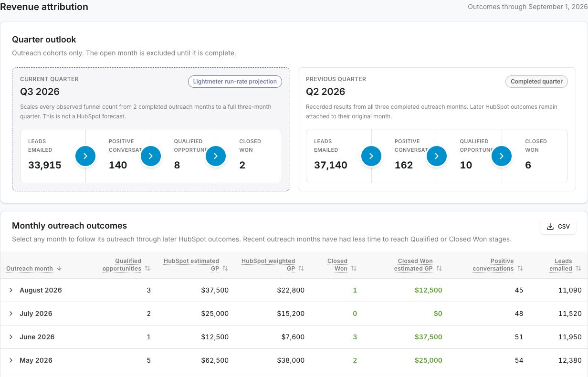Screen dimensions: 588x377
Task: Click the Outreach month header label
Action: click(x=30, y=269)
